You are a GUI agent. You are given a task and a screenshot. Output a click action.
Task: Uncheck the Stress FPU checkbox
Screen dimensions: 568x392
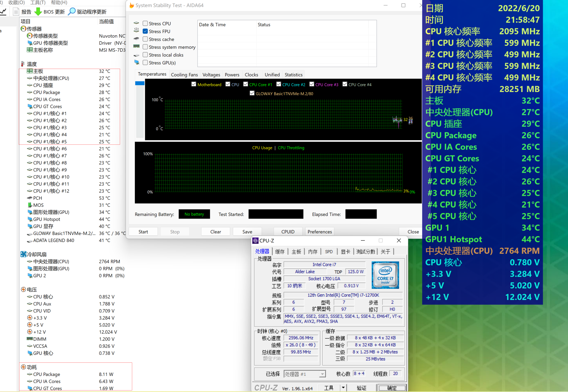(x=145, y=31)
